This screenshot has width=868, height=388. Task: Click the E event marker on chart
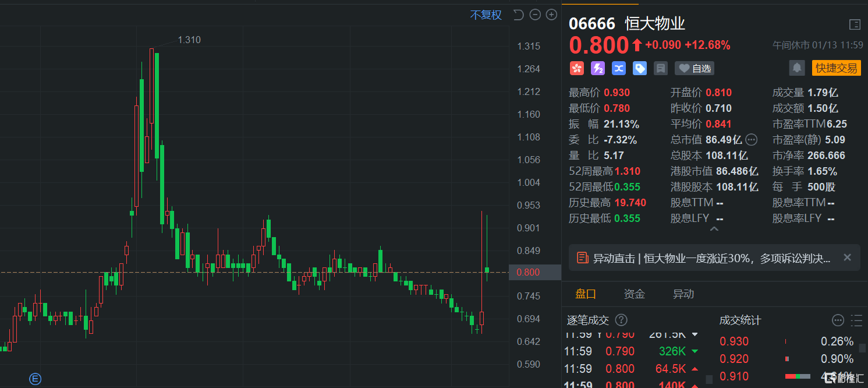click(x=36, y=379)
